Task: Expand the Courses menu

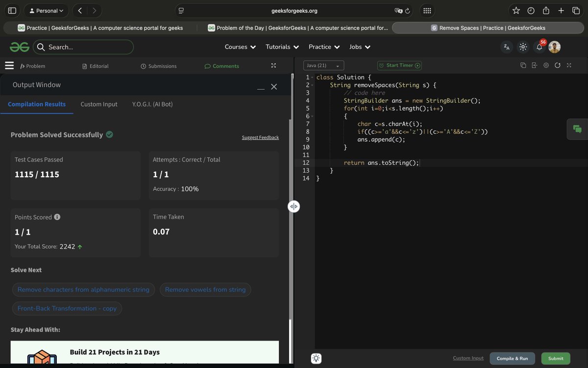Action: [x=240, y=47]
